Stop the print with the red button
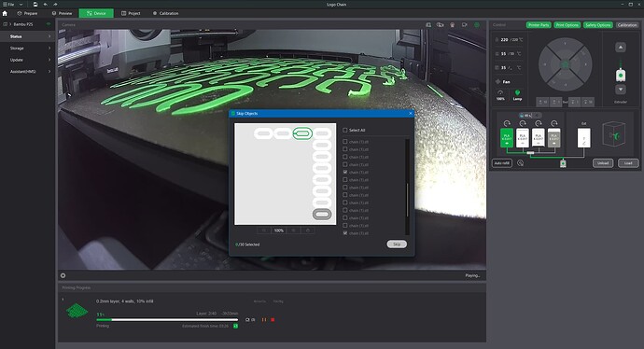The height and width of the screenshot is (349, 644). pos(273,319)
